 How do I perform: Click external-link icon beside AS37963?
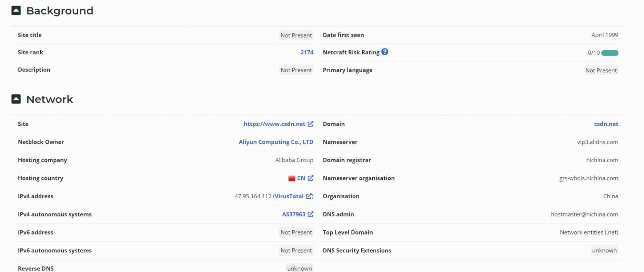(311, 214)
